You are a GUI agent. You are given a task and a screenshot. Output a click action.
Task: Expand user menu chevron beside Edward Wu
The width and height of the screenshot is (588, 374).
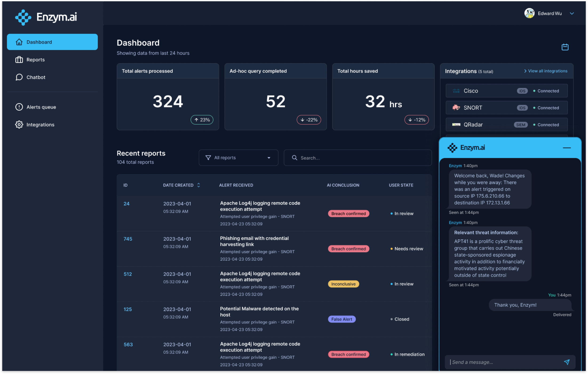572,13
